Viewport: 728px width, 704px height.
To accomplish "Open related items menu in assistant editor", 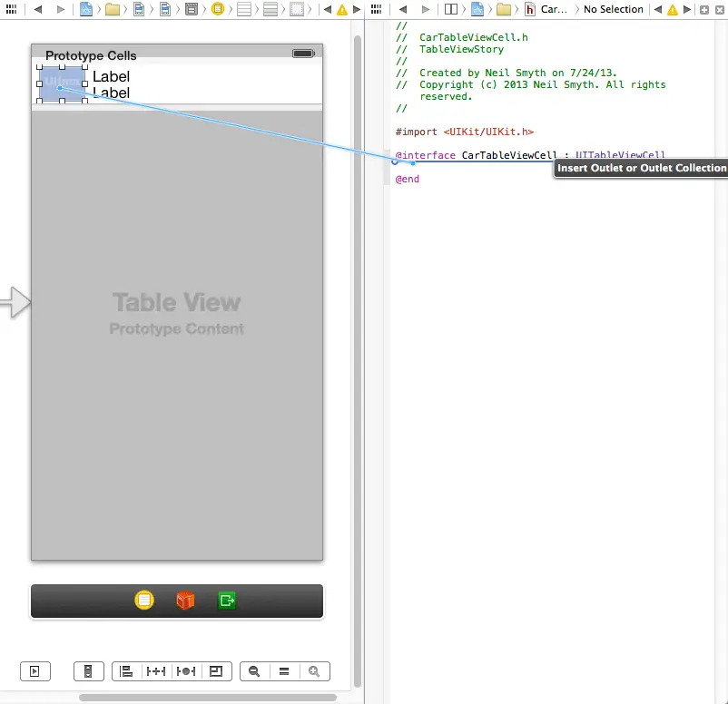I will (x=375, y=9).
